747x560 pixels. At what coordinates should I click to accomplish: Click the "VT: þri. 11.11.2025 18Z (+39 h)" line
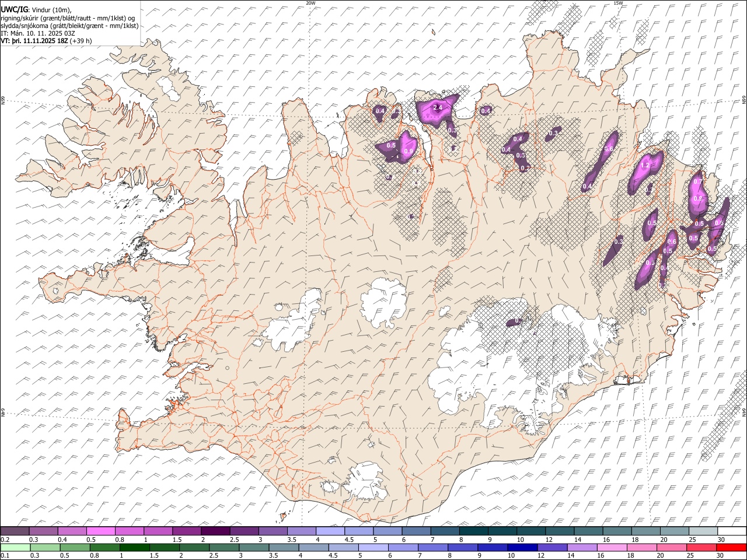click(x=47, y=41)
